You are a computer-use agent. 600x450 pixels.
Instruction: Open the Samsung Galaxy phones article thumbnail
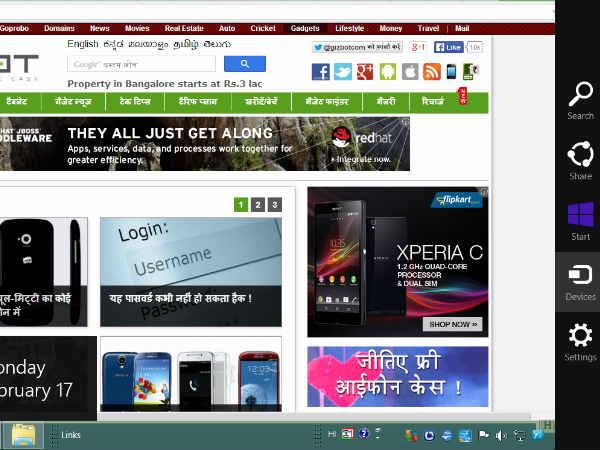coord(191,374)
